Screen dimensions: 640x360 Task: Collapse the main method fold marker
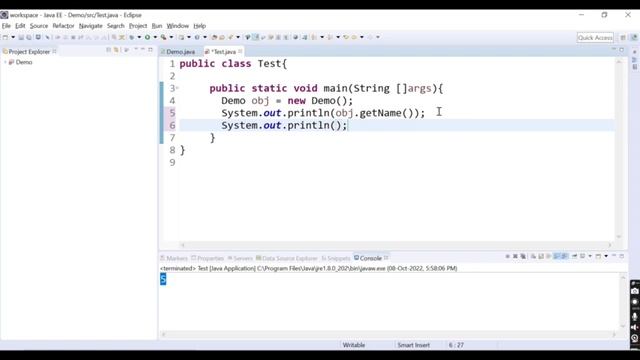177,88
